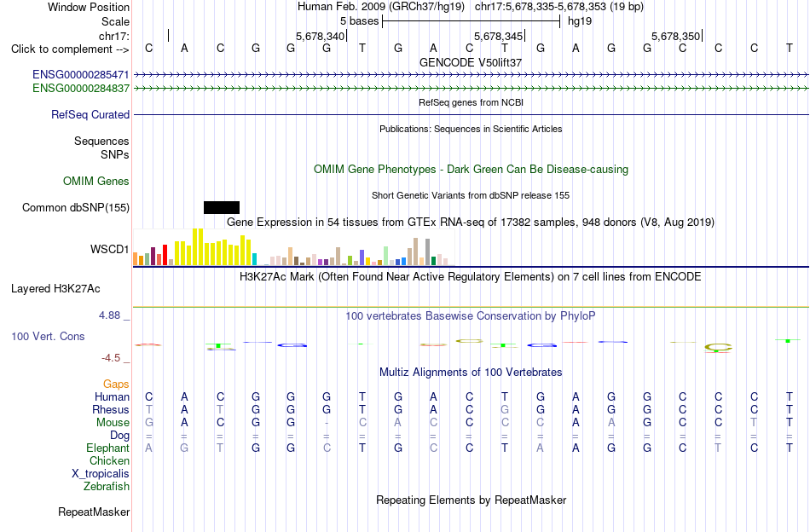Open the SNPs track label
This screenshot has width=810, height=532.
115,154
